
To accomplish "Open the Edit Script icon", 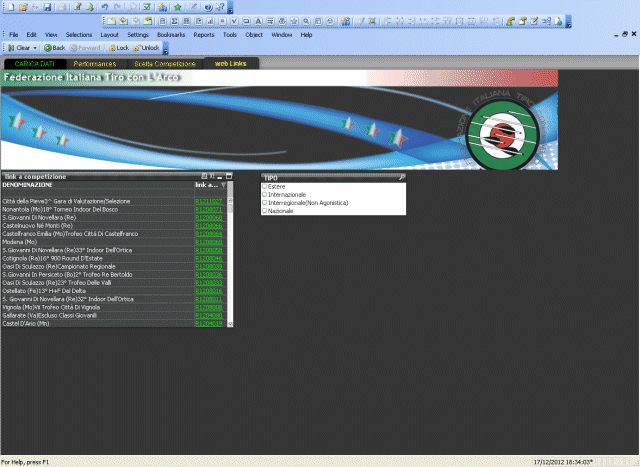I will coord(78,7).
